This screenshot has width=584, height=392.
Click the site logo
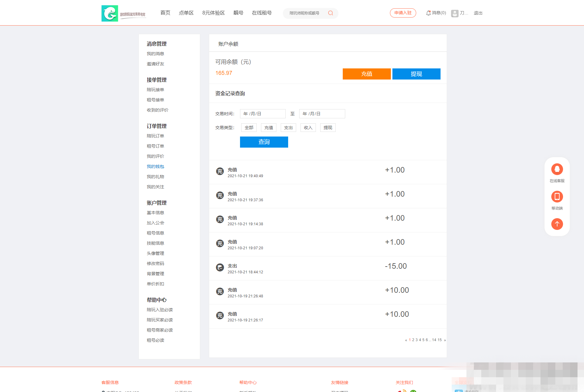(110, 13)
